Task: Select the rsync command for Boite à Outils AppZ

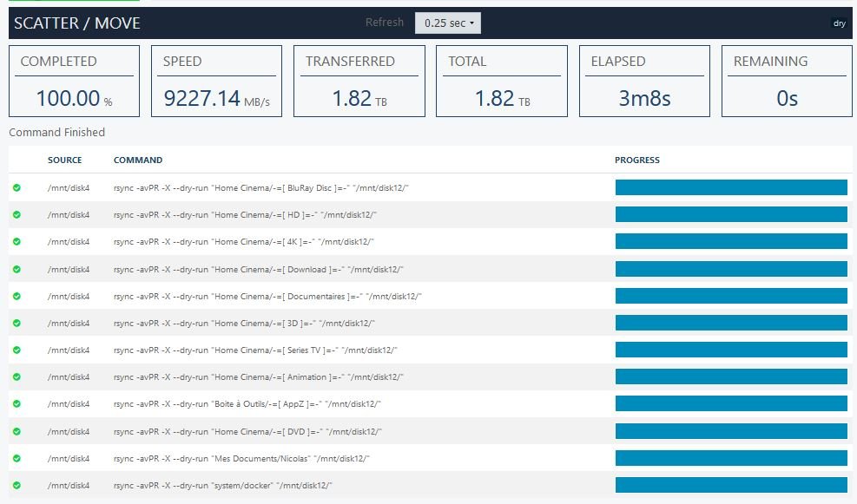Action: pyautogui.click(x=247, y=403)
